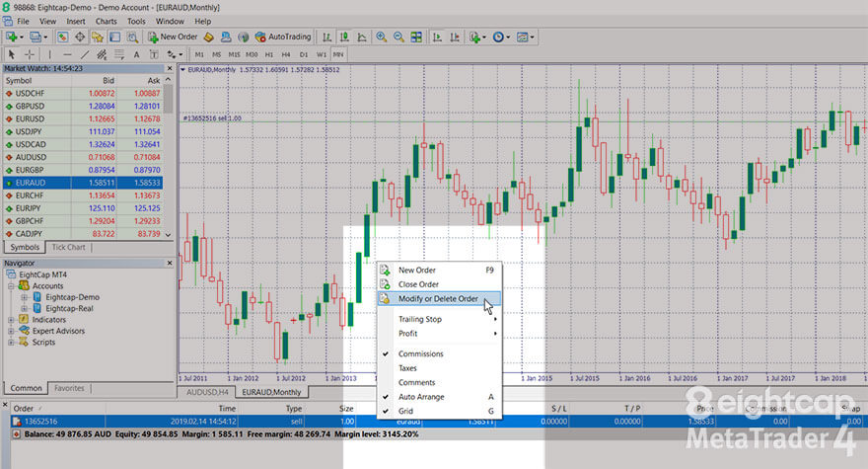Open the Strategy Tester magnifier icon
The width and height of the screenshot is (868, 469).
tap(132, 38)
